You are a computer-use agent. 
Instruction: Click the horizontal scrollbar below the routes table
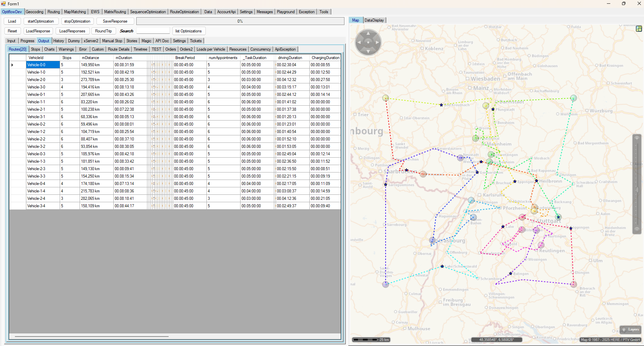point(91,336)
